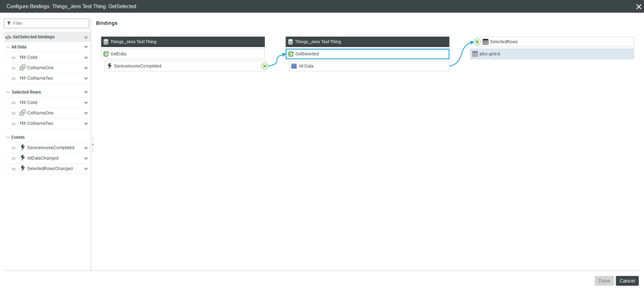Click binding arrow icon beside All Data ColNameOne

tap(13, 68)
